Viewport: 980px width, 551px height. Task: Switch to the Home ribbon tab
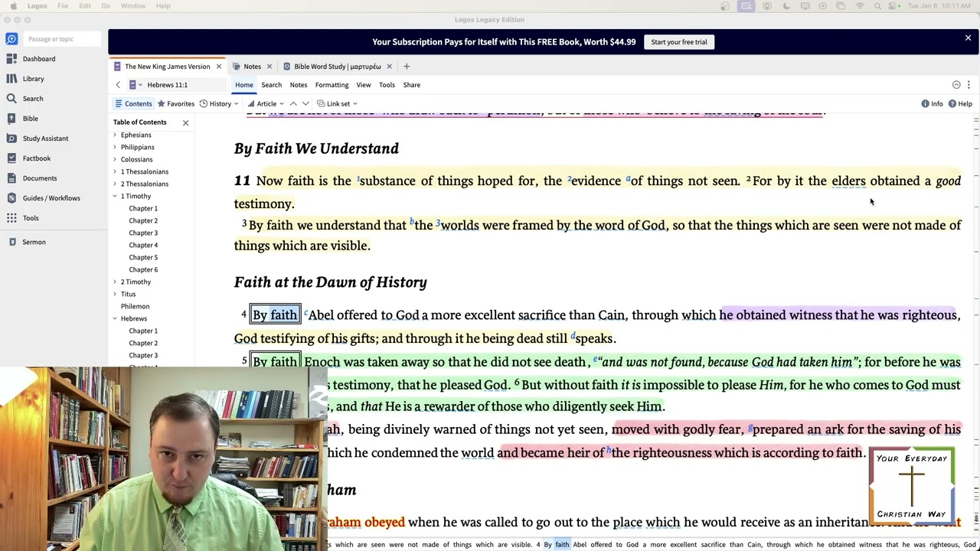pos(244,85)
